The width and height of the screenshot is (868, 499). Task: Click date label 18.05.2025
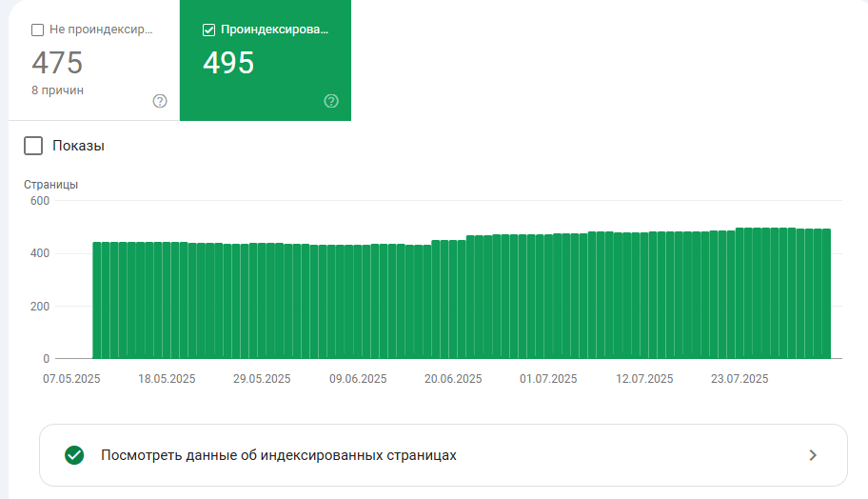167,379
